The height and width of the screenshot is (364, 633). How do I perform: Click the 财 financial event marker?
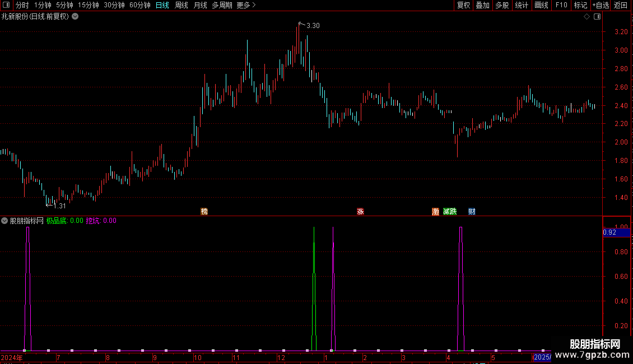(472, 212)
